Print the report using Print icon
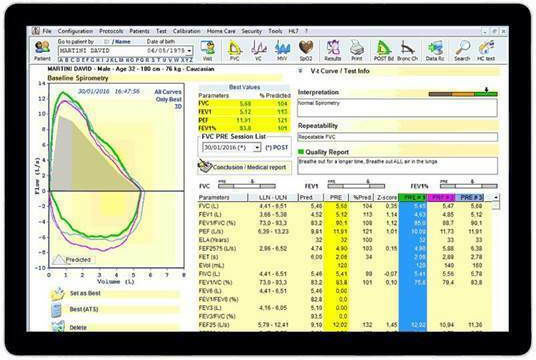Screen dimensions: 536x360 [x=357, y=50]
